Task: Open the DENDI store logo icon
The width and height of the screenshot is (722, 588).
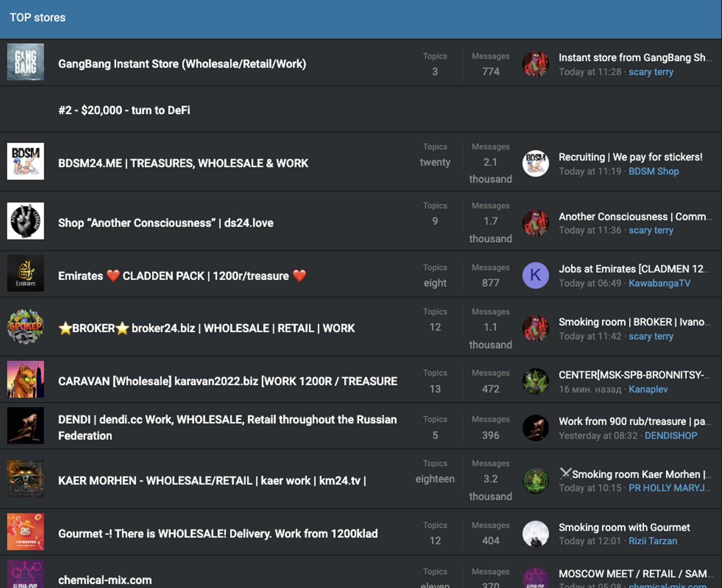Action: [26, 426]
